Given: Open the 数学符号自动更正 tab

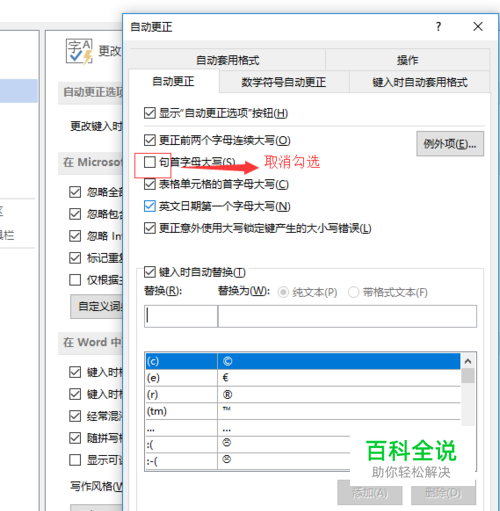Looking at the screenshot, I should point(284,82).
